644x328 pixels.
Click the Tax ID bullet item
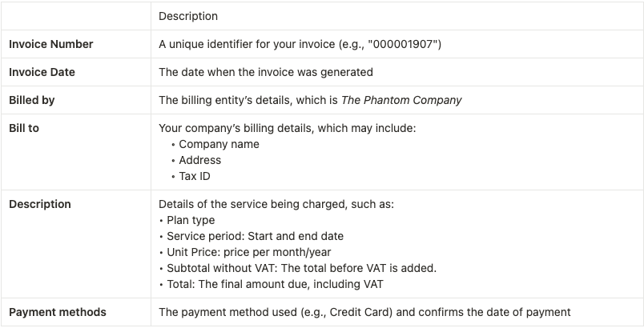coord(195,176)
